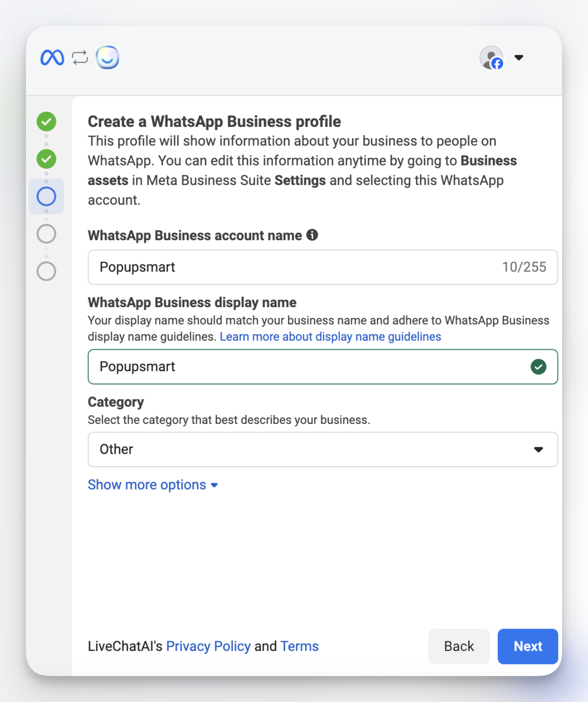Screen dimensions: 588x702
Task: Click the sync arrows icon in header
Action: (x=80, y=58)
